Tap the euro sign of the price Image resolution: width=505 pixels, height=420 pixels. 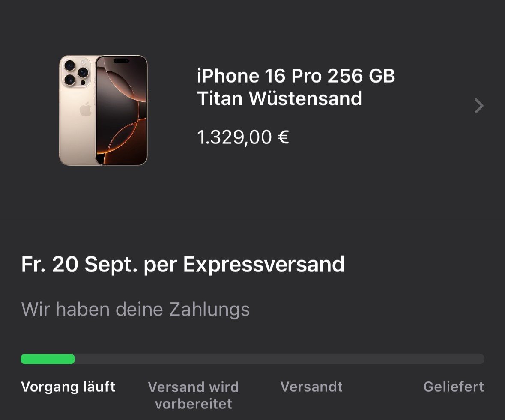[283, 137]
